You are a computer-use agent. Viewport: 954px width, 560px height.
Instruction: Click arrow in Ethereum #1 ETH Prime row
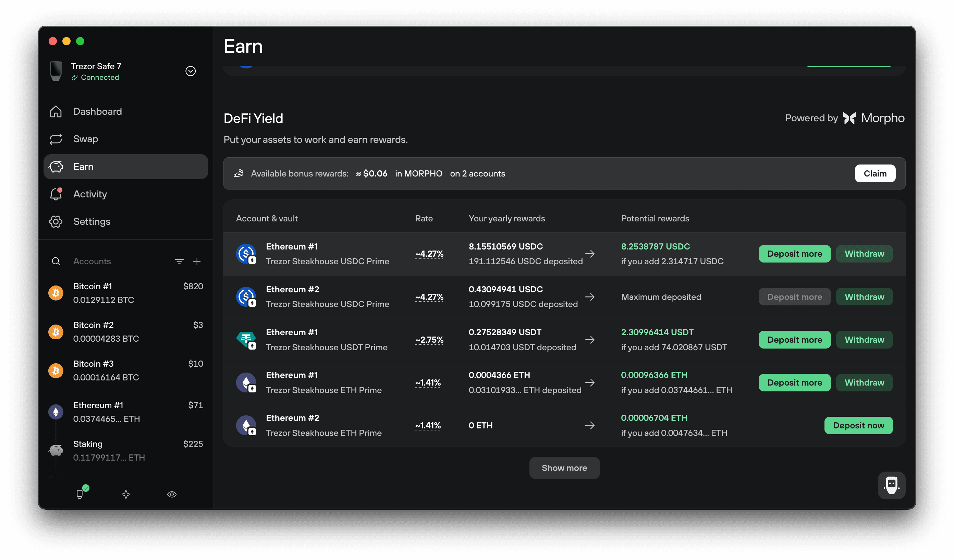(590, 382)
